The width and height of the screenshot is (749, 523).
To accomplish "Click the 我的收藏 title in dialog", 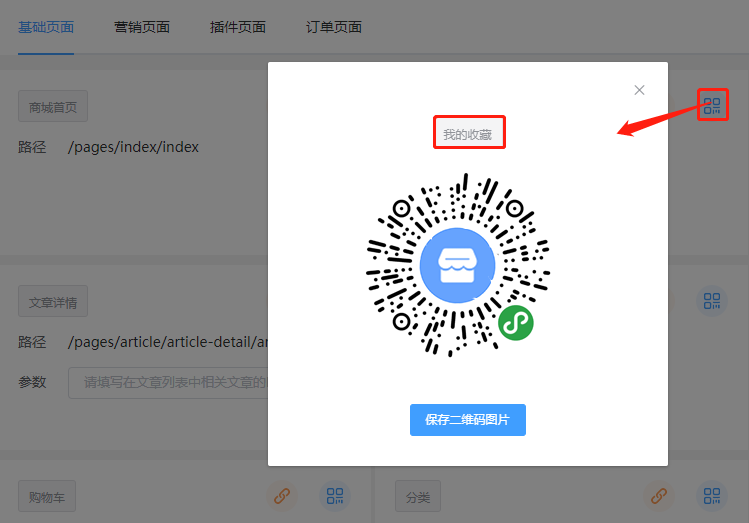I will click(468, 134).
